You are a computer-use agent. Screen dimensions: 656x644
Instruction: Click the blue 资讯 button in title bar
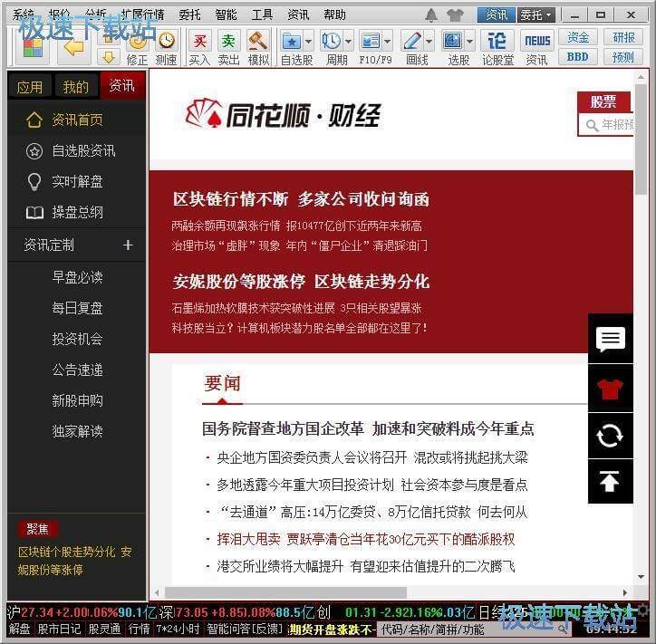point(497,15)
